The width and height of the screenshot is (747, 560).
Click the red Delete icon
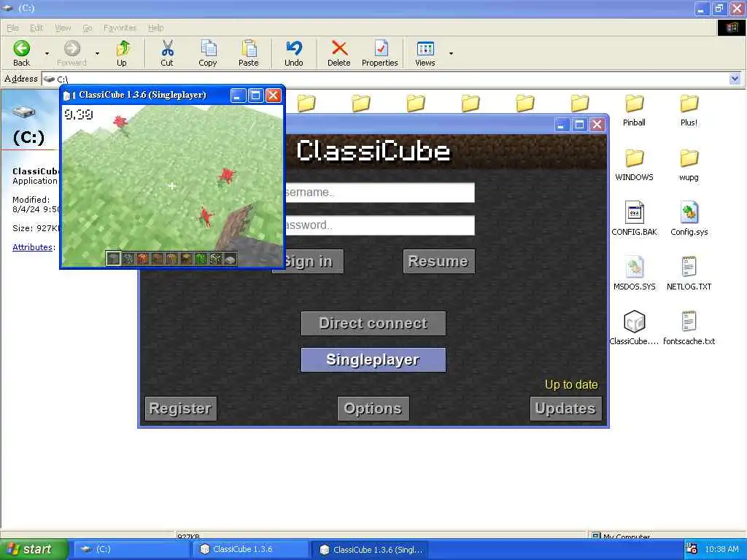pos(338,48)
